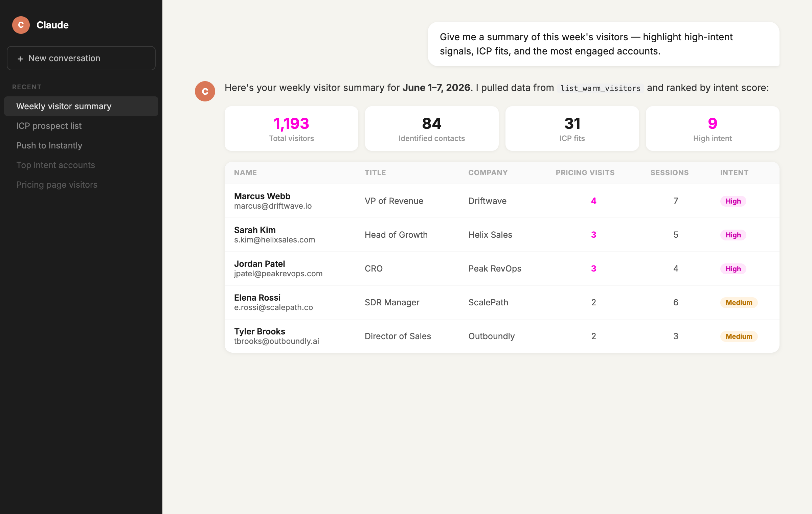Select Marcus Webb name
Viewport: 812px width, 514px height.
(x=262, y=196)
